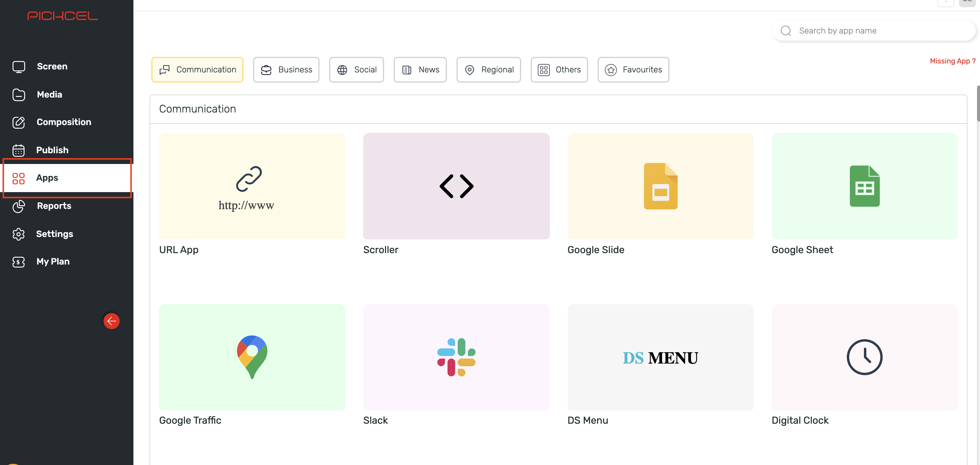Filter apps by Regional category
This screenshot has width=980, height=465.
pyautogui.click(x=489, y=70)
